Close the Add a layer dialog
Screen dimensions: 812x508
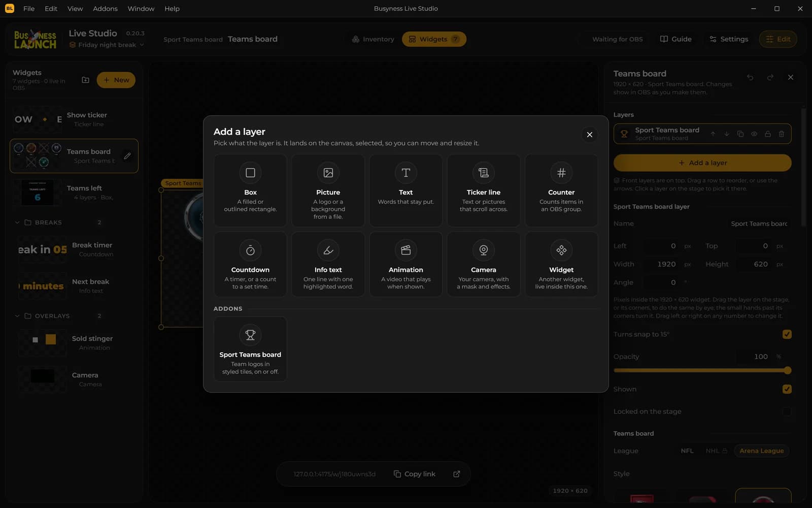589,135
